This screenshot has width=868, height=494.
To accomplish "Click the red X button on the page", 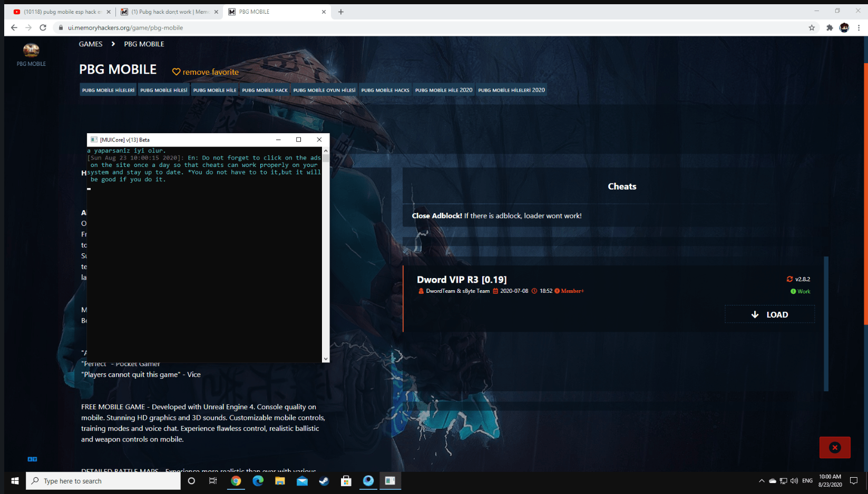I will pos(835,448).
